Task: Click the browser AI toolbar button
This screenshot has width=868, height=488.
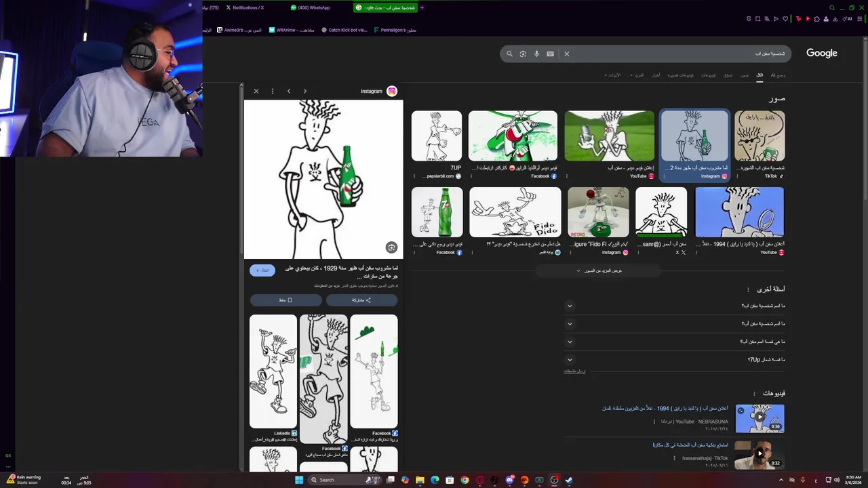Action: coord(846,19)
